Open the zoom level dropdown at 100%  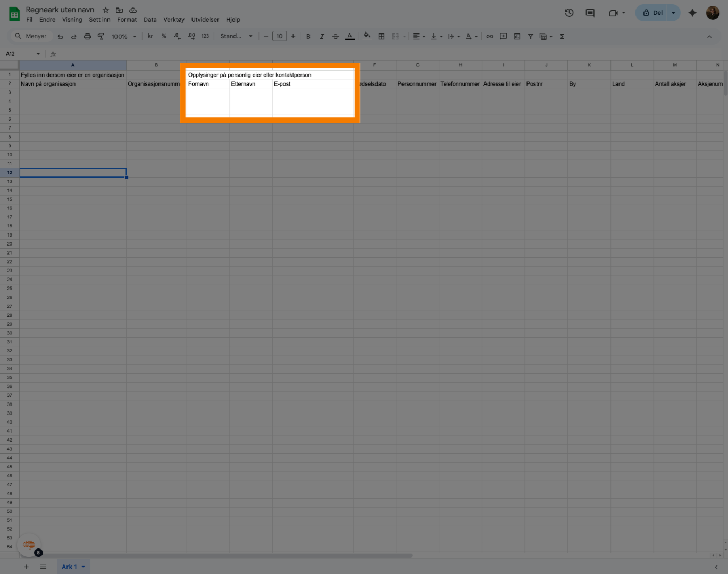[x=124, y=36]
